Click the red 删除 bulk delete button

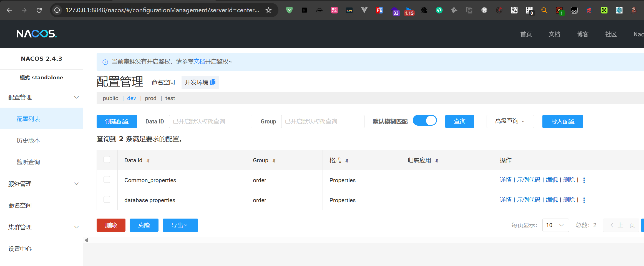111,225
